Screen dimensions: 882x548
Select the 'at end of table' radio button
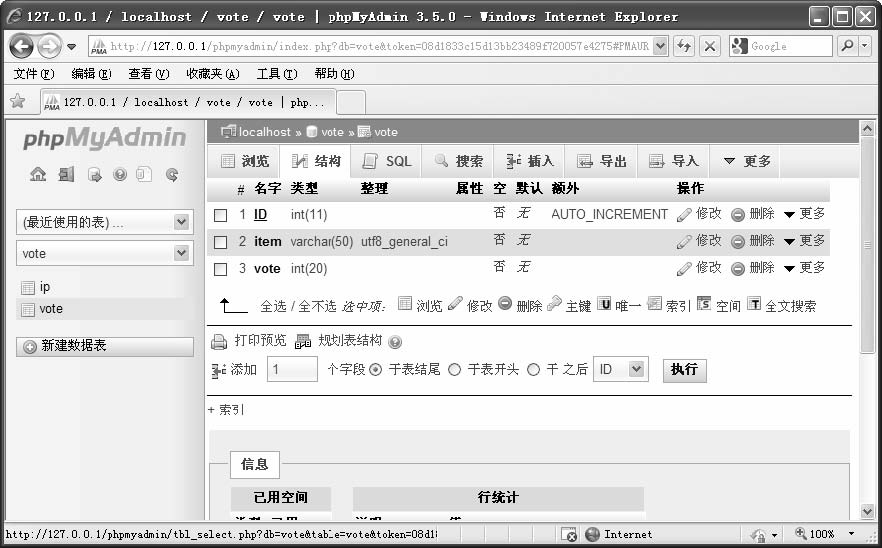pyautogui.click(x=376, y=370)
